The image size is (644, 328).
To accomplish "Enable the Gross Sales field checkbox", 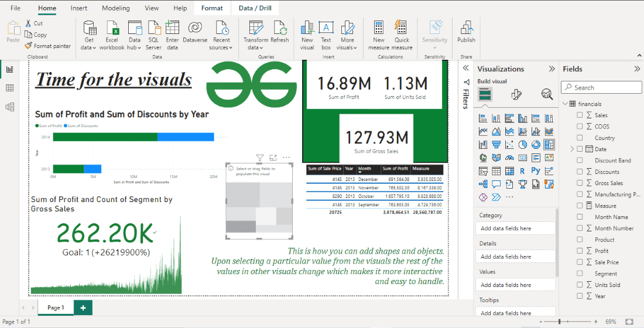I will pos(580,183).
